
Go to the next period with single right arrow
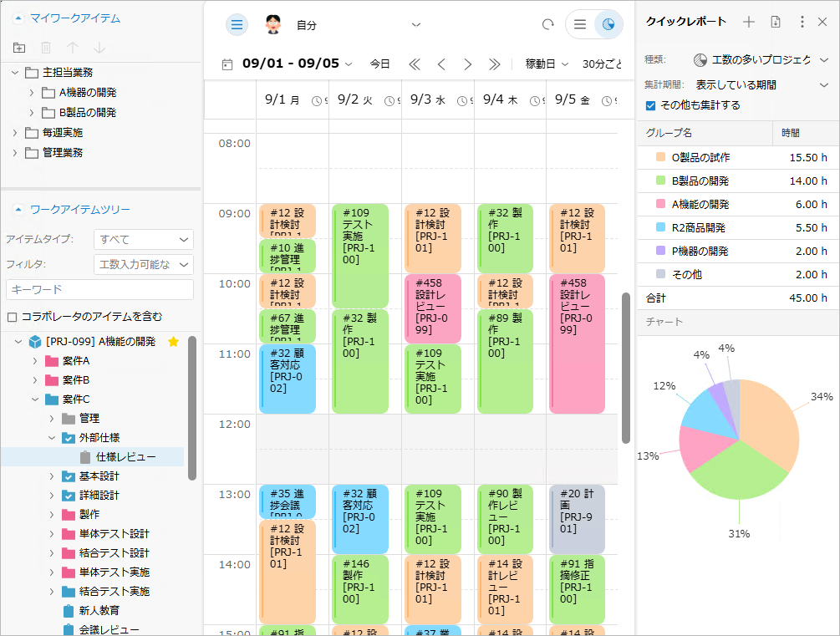467,64
